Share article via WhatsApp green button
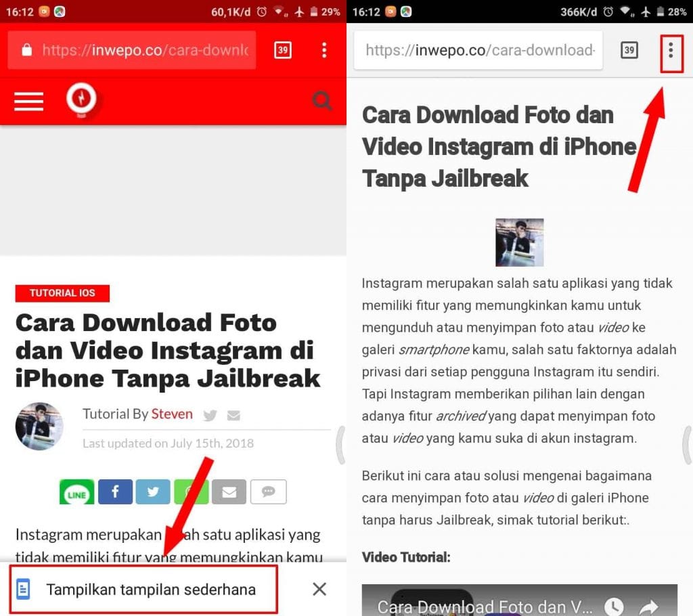Screen dimensions: 693x616 [x=191, y=491]
